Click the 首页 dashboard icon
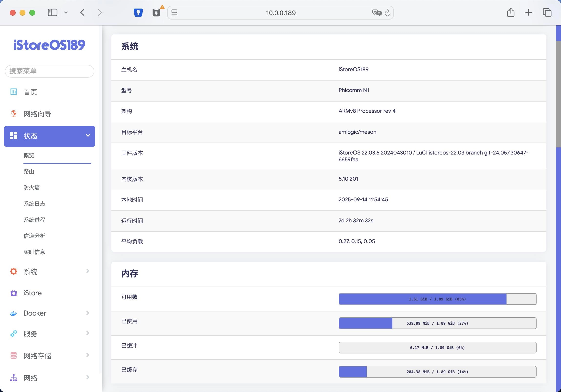The width and height of the screenshot is (561, 392). [x=14, y=92]
